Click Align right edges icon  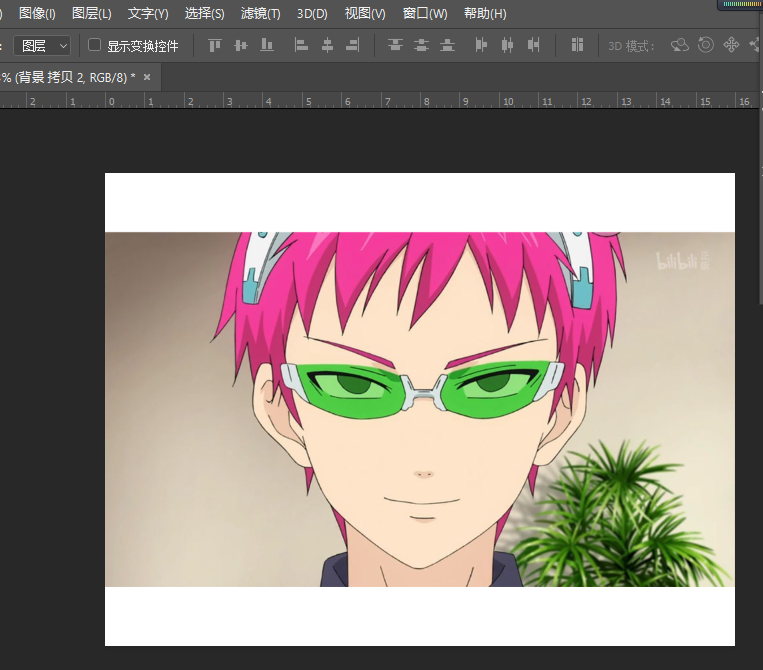pos(353,46)
